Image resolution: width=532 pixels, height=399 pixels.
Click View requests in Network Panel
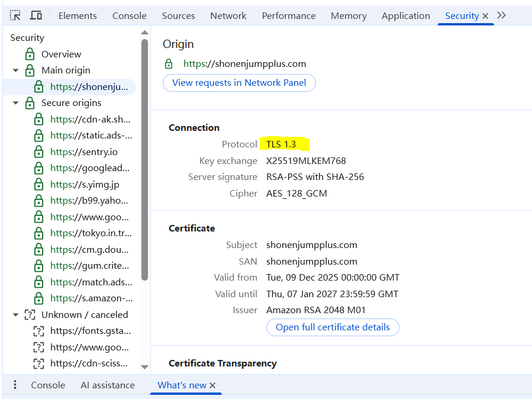pyautogui.click(x=239, y=83)
